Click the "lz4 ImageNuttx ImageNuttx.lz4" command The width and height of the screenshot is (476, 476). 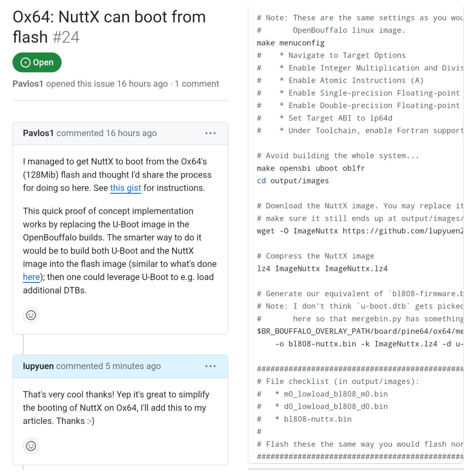(322, 268)
